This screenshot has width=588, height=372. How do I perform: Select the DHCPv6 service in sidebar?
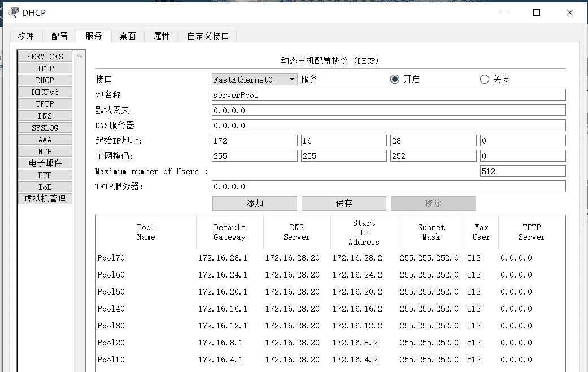[x=45, y=92]
